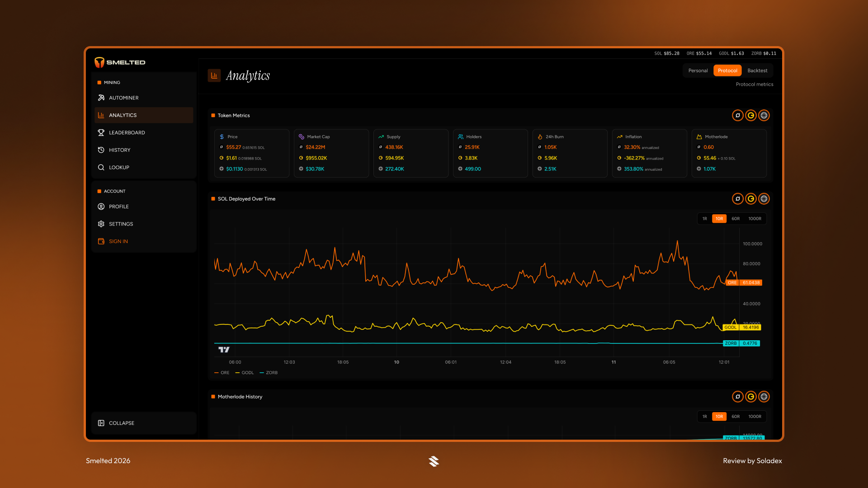Switch to the Personal tab
This screenshot has width=868, height=488.
coord(698,70)
